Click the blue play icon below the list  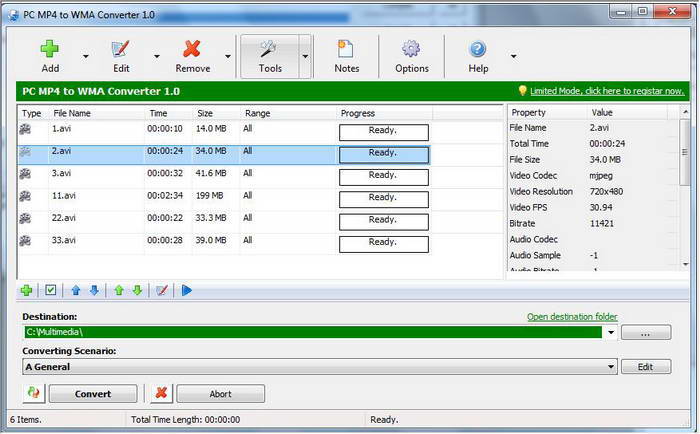point(187,291)
